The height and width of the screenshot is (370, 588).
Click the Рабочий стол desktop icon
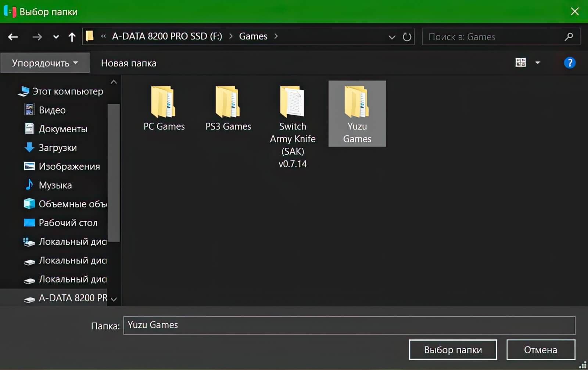pyautogui.click(x=29, y=222)
